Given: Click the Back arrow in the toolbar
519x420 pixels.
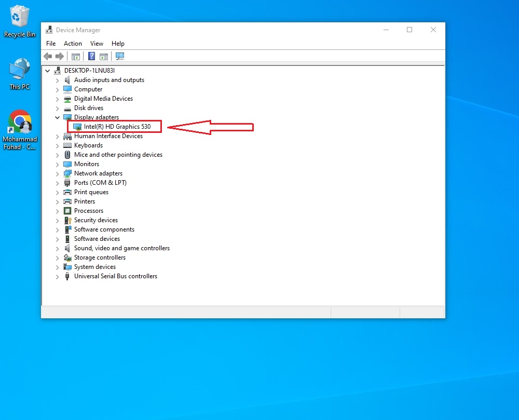Looking at the screenshot, I should tap(48, 57).
